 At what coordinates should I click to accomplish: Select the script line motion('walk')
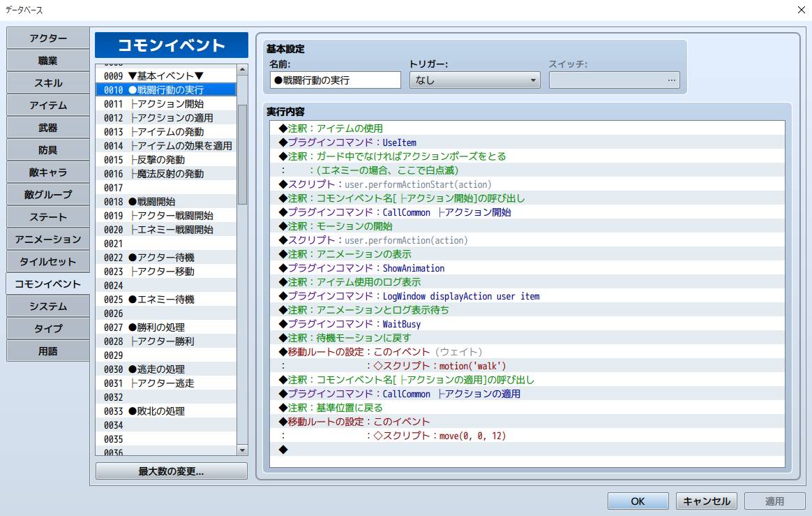pos(527,366)
